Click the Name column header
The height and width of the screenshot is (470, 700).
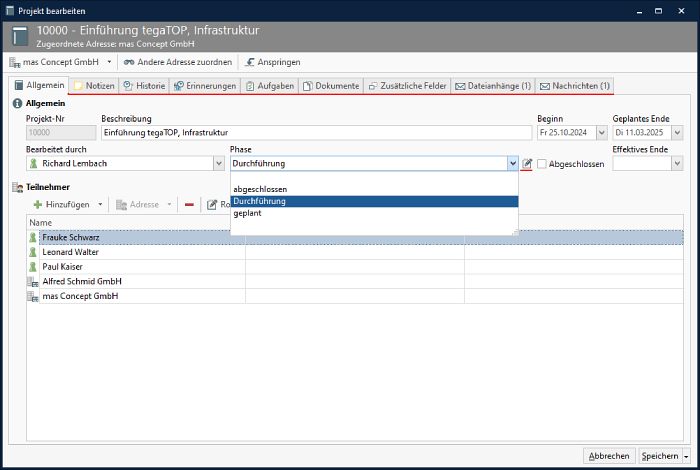(x=136, y=223)
